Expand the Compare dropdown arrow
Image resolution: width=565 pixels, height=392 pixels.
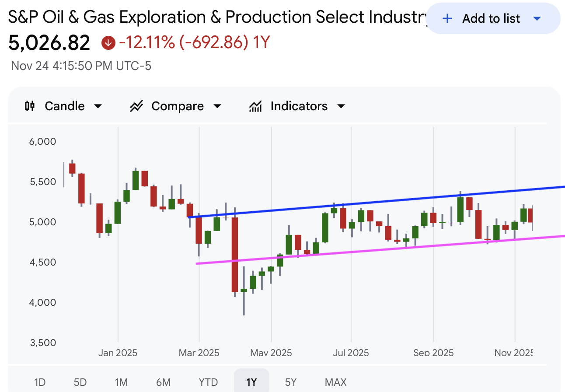pos(217,106)
